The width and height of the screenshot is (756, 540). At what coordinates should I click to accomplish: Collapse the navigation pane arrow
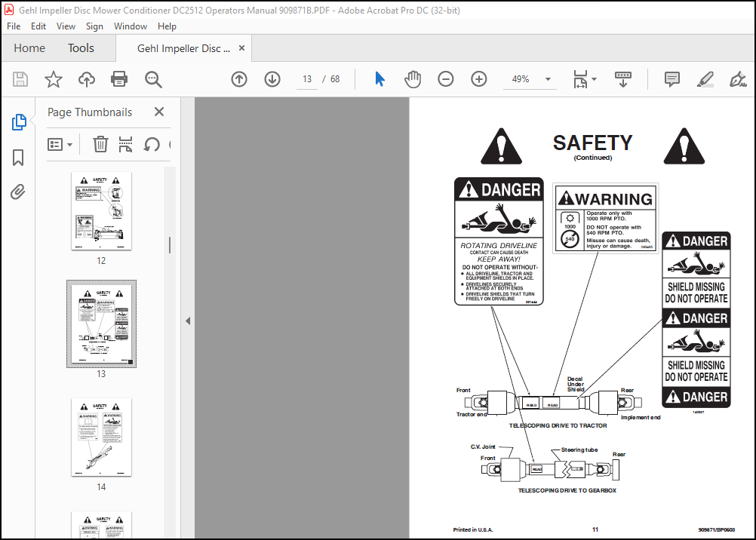click(x=188, y=321)
